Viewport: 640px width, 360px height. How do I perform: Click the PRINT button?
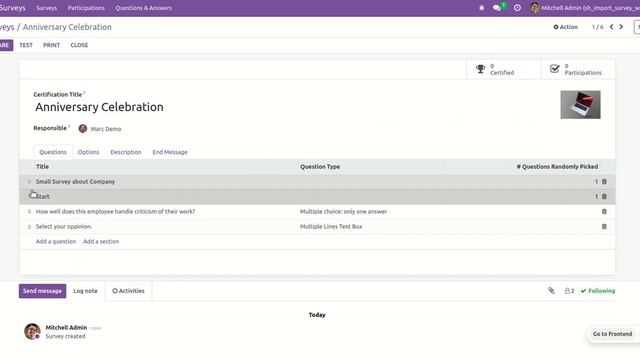pyautogui.click(x=51, y=45)
